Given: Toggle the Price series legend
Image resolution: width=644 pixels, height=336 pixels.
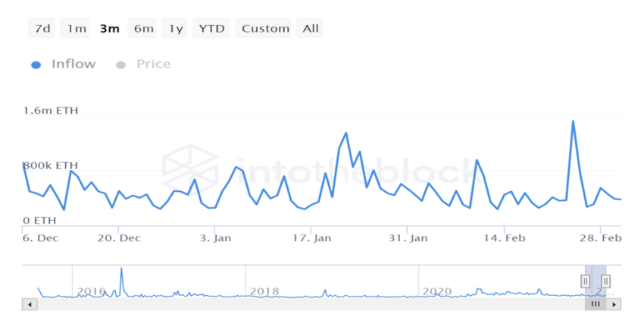Looking at the screenshot, I should tap(153, 64).
